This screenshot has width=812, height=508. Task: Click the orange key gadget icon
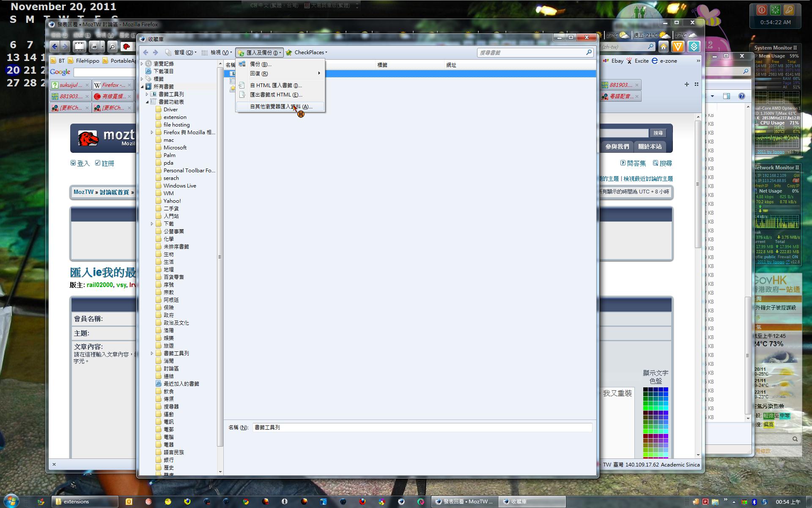(x=789, y=10)
